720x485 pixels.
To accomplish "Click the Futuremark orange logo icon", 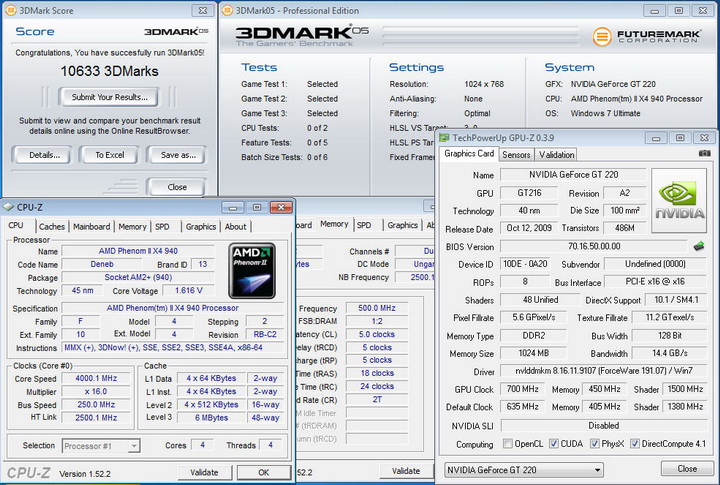I will pos(602,36).
